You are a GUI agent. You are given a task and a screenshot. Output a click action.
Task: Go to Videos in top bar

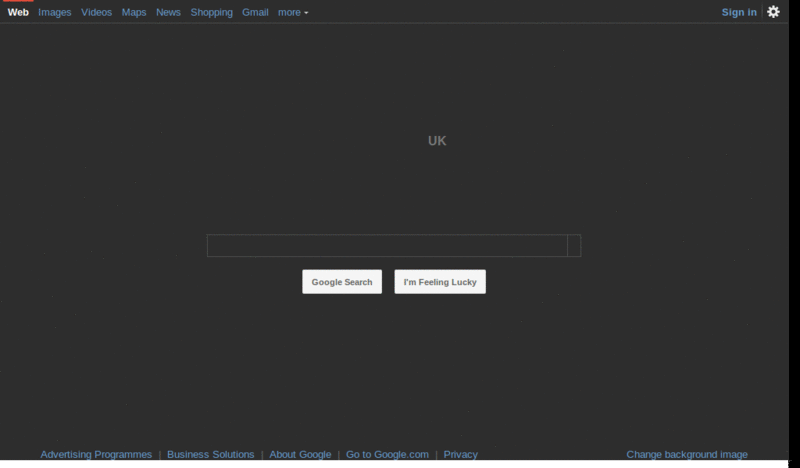click(96, 12)
